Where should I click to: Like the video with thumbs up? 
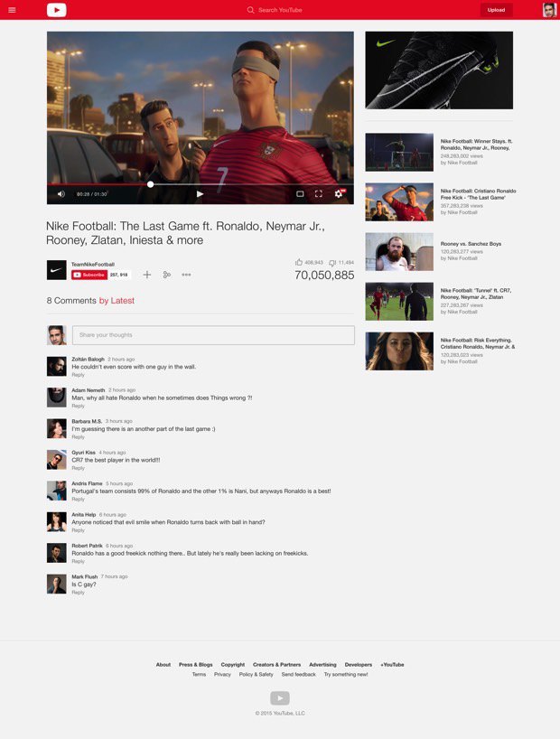coord(299,262)
